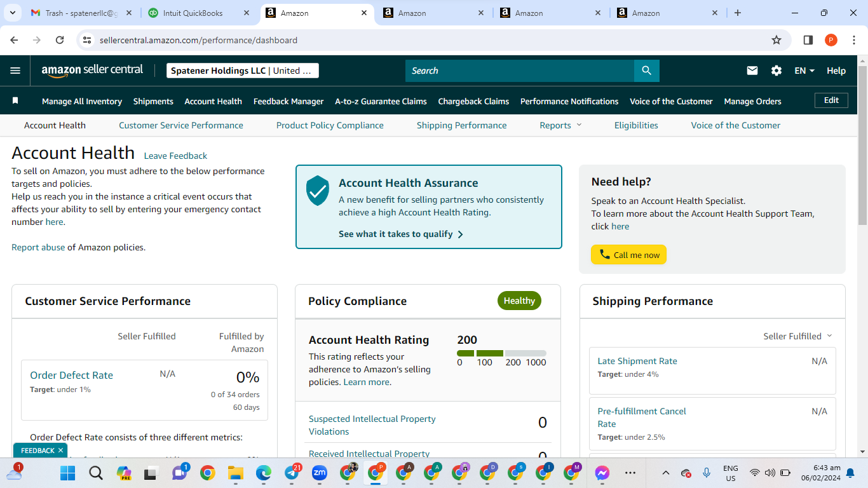The height and width of the screenshot is (488, 868).
Task: Click the browser address bar URL
Action: coord(198,40)
